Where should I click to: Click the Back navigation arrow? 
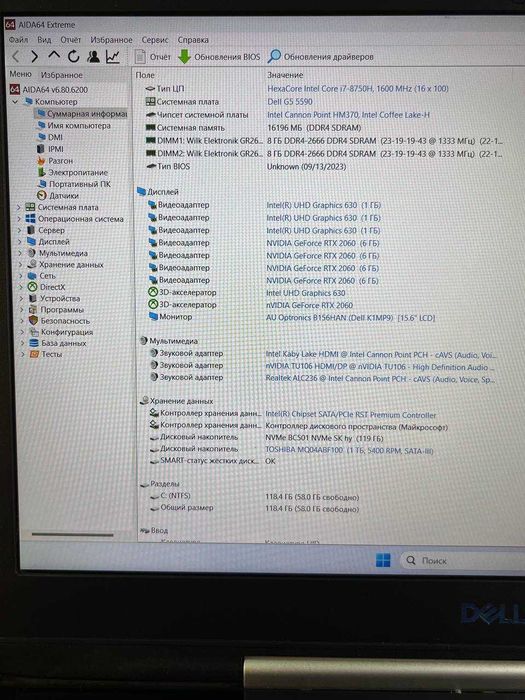point(16,56)
